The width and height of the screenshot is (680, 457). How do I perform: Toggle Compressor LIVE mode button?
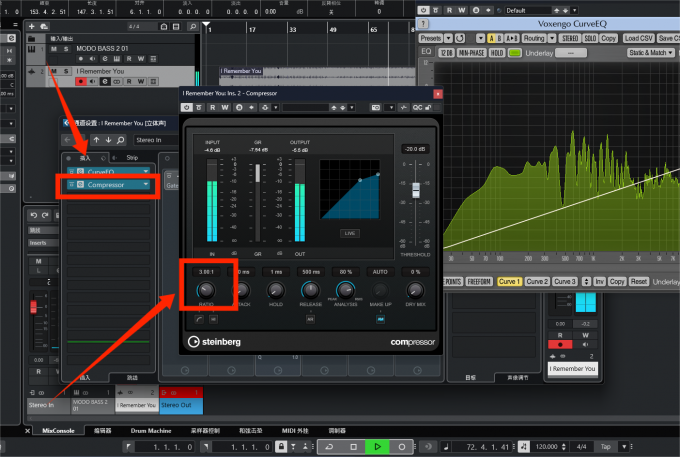(x=350, y=233)
